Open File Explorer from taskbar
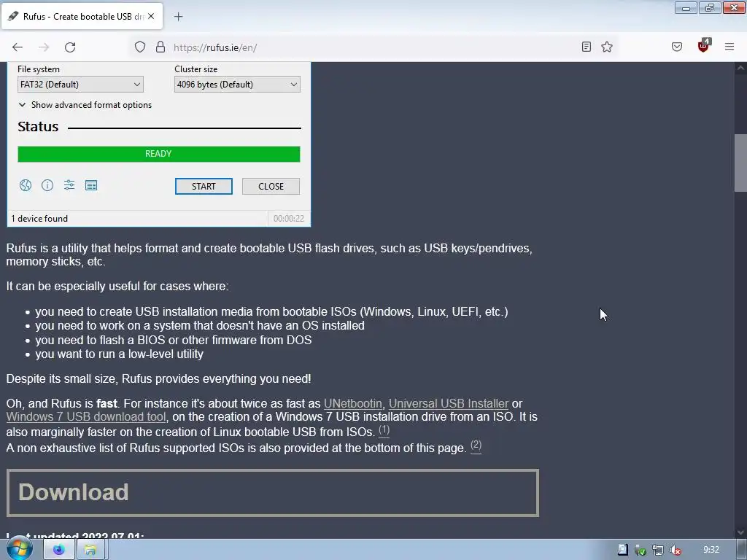The height and width of the screenshot is (560, 747). pos(90,550)
